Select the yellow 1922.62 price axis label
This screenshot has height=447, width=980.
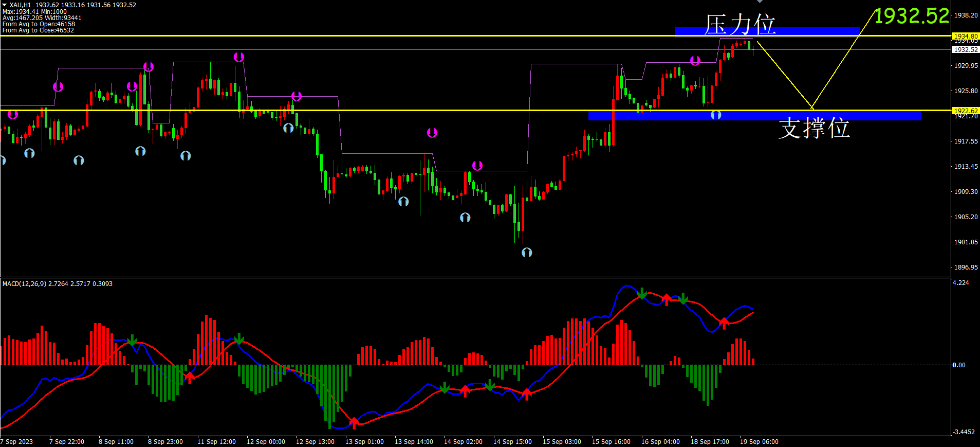966,111
